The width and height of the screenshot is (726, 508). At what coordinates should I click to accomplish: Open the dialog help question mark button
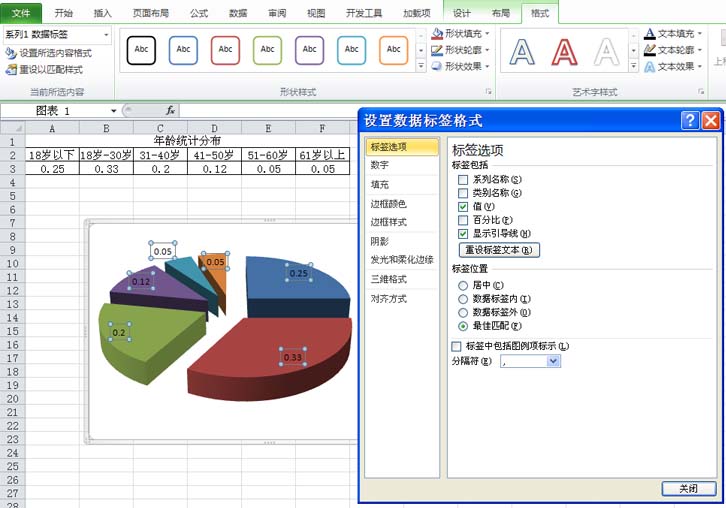pyautogui.click(x=690, y=121)
